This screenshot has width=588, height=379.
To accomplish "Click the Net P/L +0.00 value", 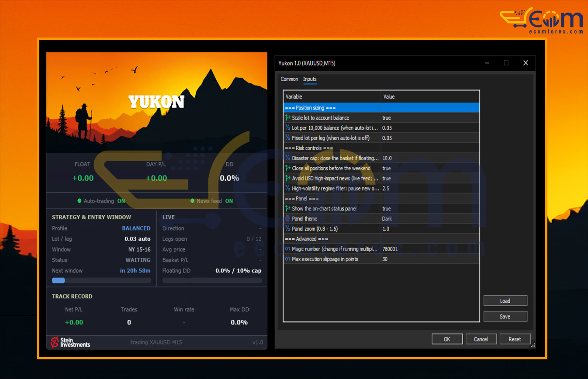I will tap(74, 322).
